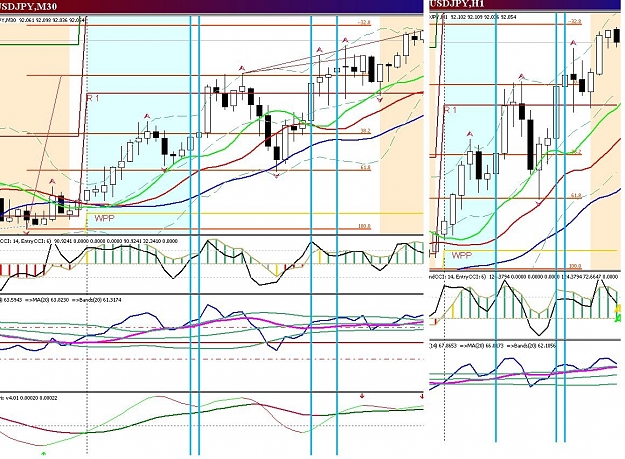625x459 pixels.
Task: Select the 100.0 Fibonacci label in M30 chart
Action: point(364,226)
